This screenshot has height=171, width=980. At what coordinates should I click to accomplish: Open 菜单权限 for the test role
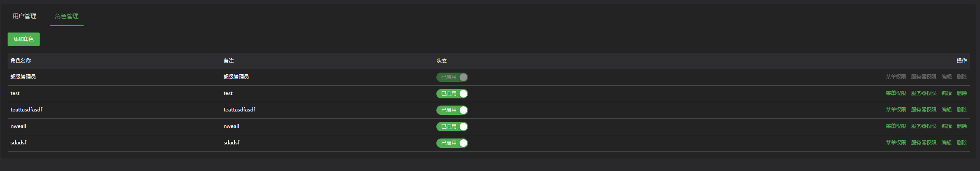[x=896, y=93]
